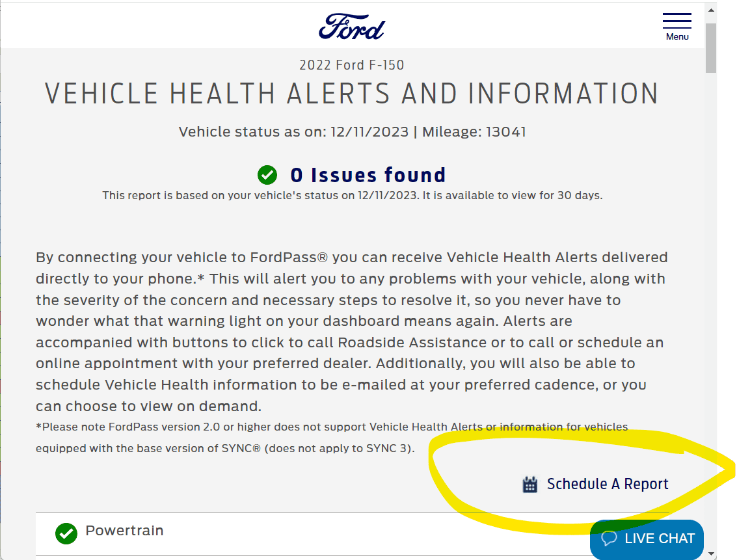Click the 30 days report availability note

click(352, 195)
